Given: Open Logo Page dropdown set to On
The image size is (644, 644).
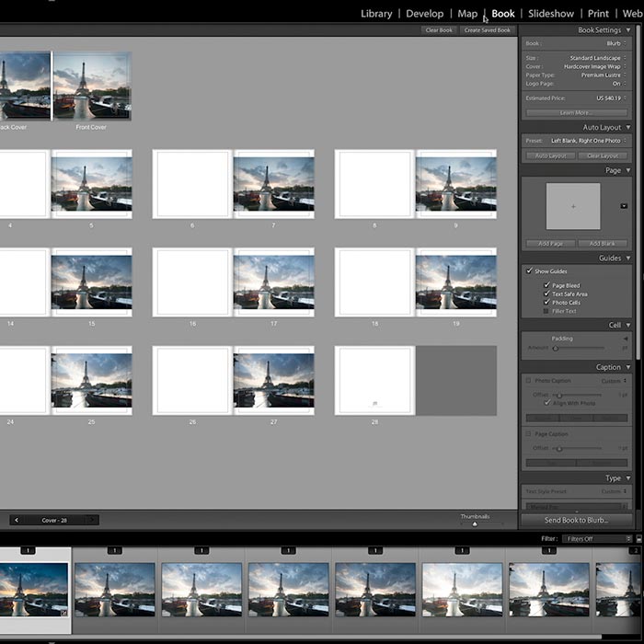Looking at the screenshot, I should (619, 84).
